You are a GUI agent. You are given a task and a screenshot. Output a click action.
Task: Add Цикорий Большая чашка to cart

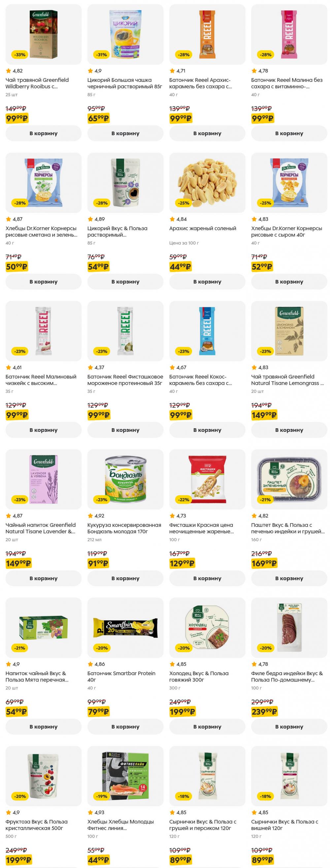[x=125, y=134]
